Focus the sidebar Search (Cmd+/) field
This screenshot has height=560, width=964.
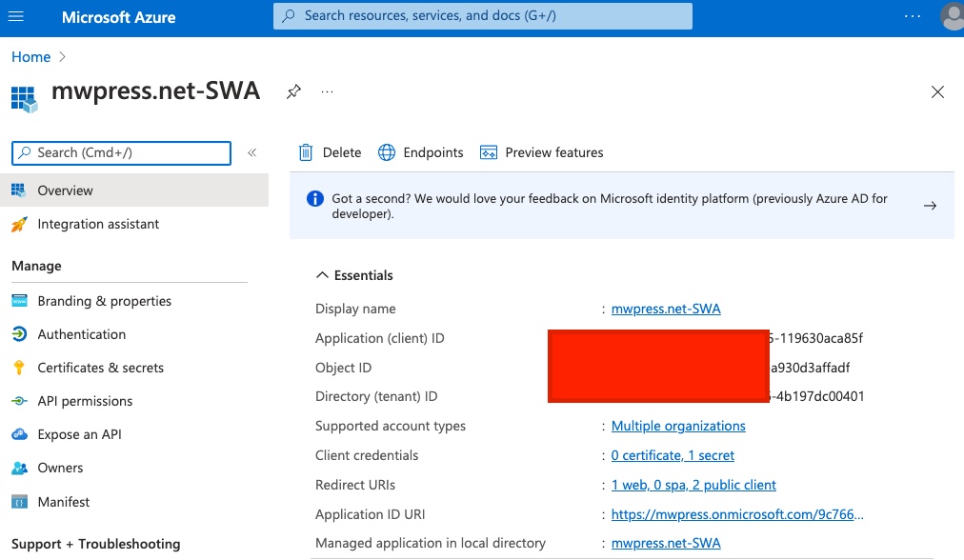pyautogui.click(x=121, y=153)
